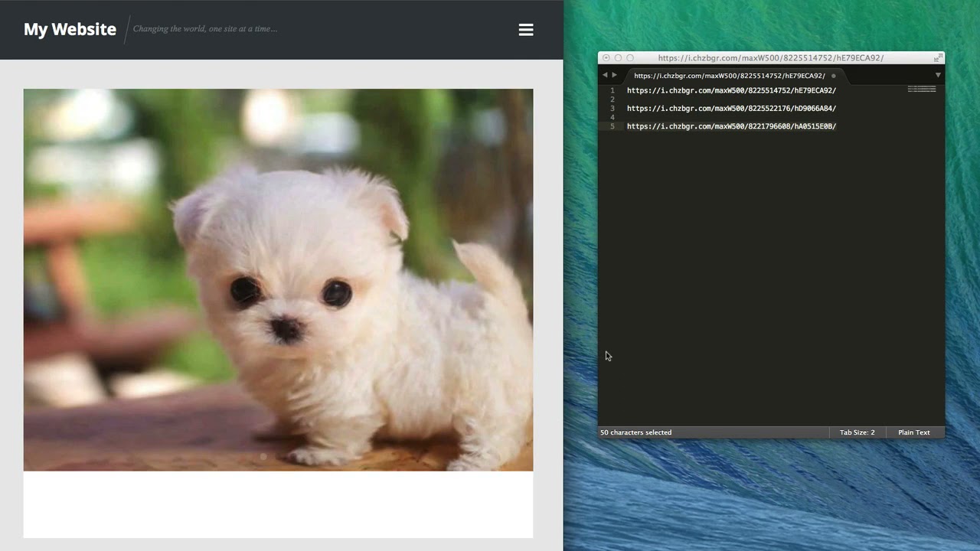This screenshot has width=980, height=551.
Task: Click line 1 URL ending hE79ECA92/
Action: pyautogui.click(x=731, y=90)
